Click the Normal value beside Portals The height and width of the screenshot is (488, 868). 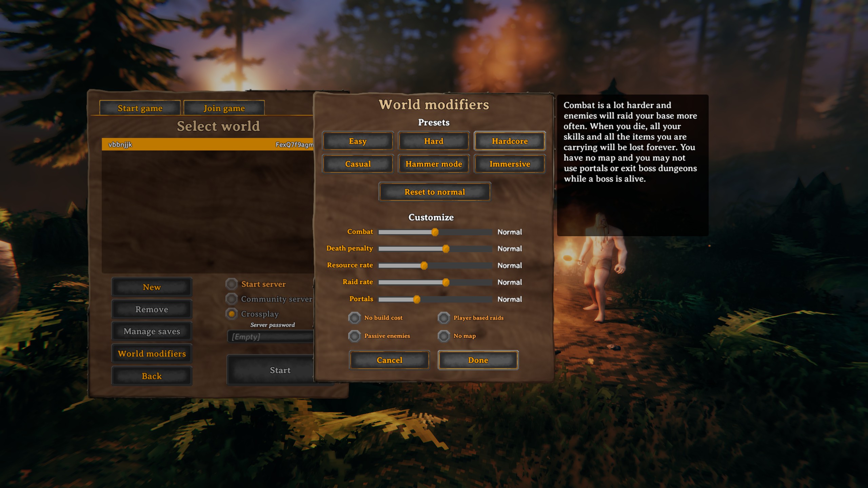click(510, 299)
